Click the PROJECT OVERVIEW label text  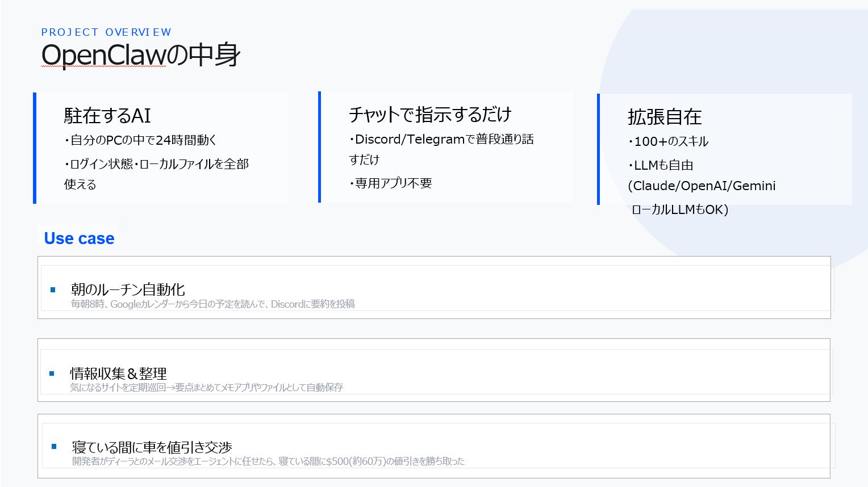click(x=106, y=32)
